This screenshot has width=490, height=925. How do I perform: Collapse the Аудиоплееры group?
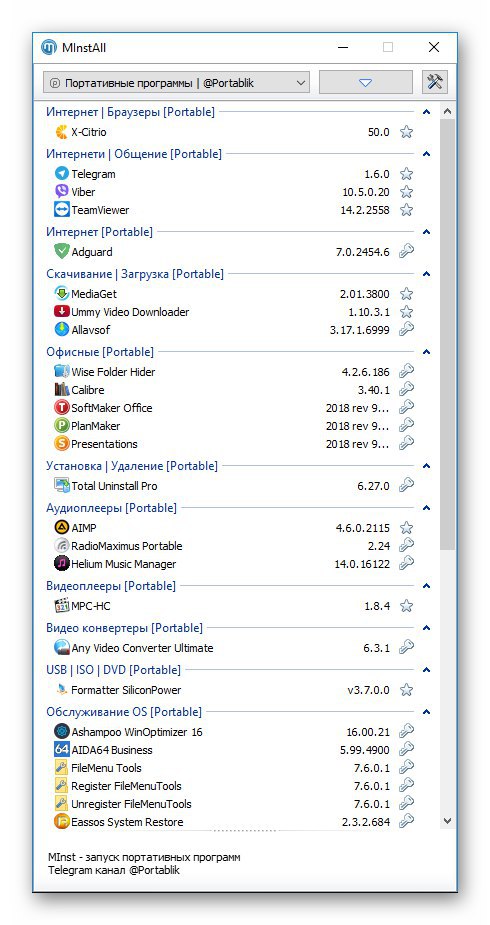coord(427,508)
